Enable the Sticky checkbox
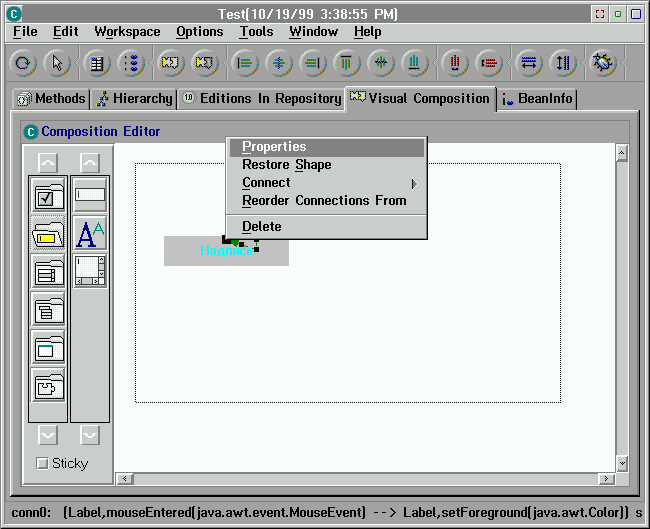This screenshot has width=650, height=529. (42, 463)
